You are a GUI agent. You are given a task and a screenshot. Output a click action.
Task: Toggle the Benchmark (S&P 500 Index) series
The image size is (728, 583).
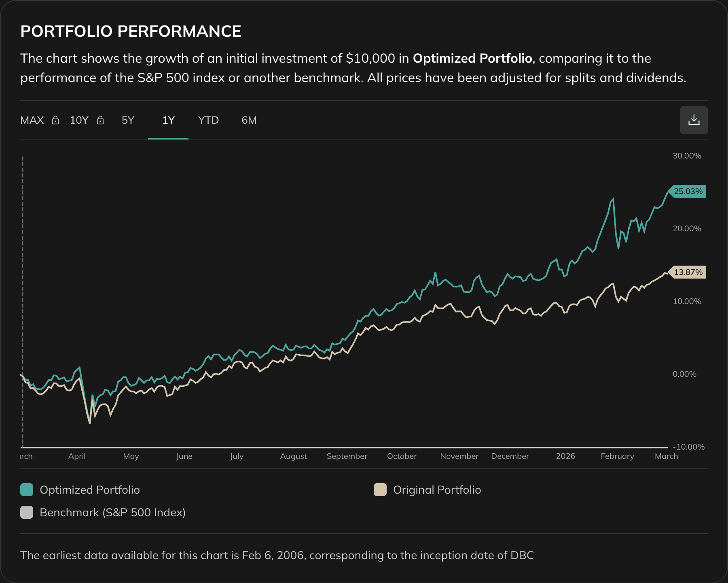pos(112,512)
